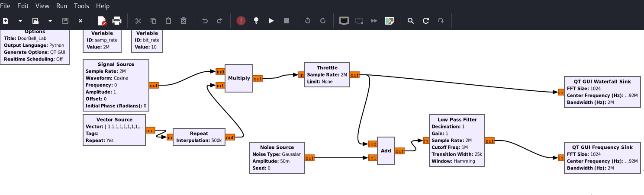Save the flowgraph with floppy icon
644x195 pixels.
65,21
